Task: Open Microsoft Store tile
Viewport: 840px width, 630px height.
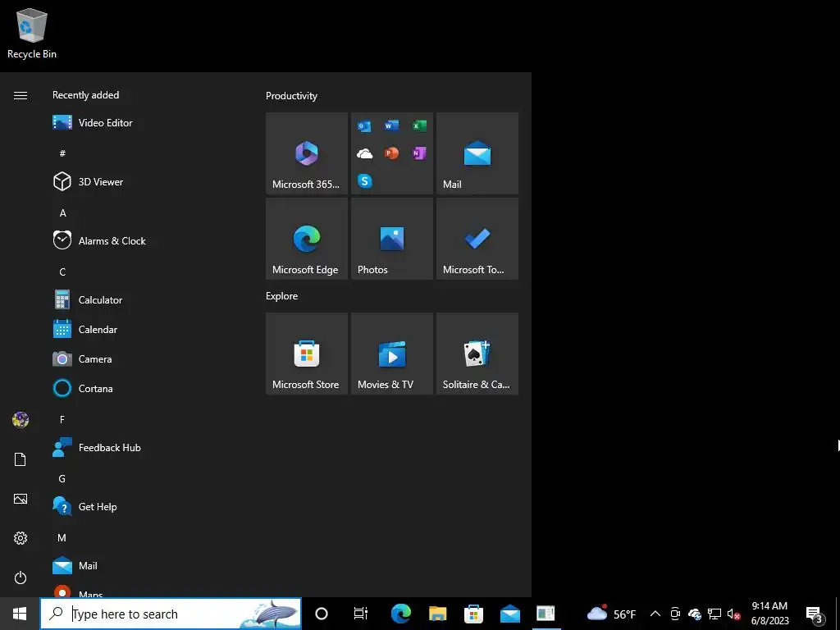Action: point(307,354)
